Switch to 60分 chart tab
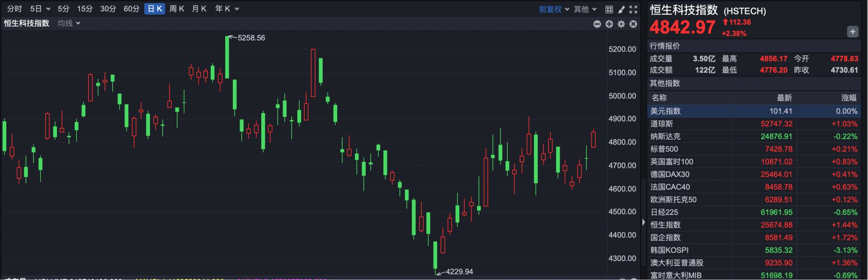This screenshot has height=280, width=868. [x=132, y=9]
